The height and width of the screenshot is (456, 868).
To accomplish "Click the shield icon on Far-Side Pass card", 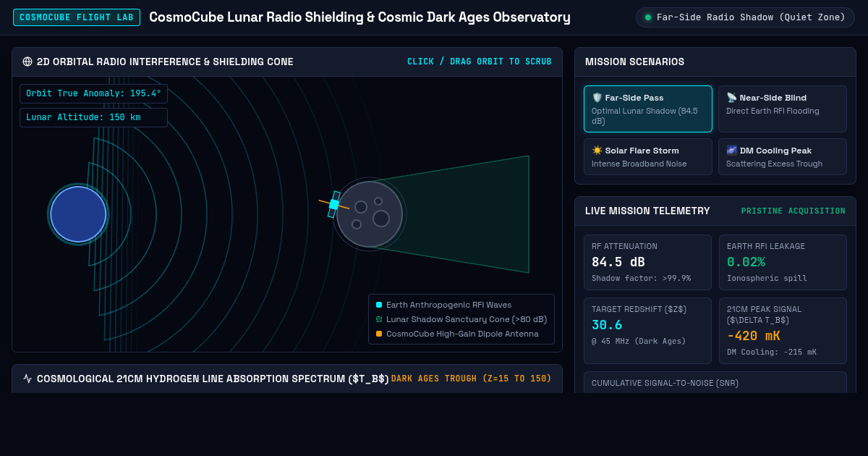I will (x=597, y=98).
